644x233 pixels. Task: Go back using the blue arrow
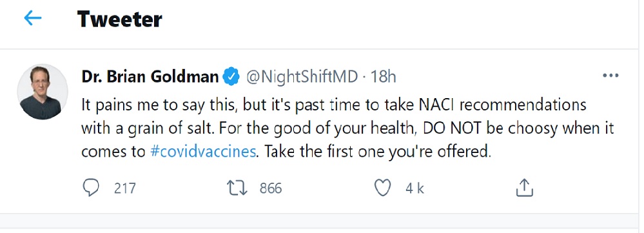pos(33,18)
